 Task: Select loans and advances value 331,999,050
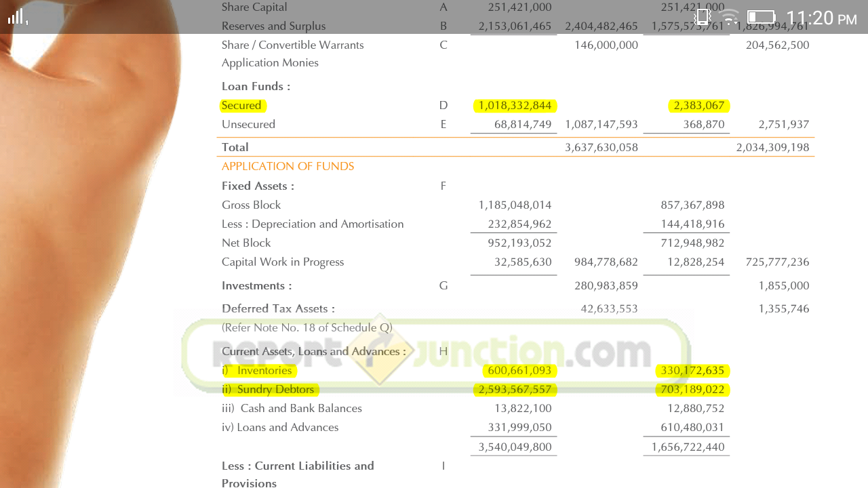[x=519, y=428]
